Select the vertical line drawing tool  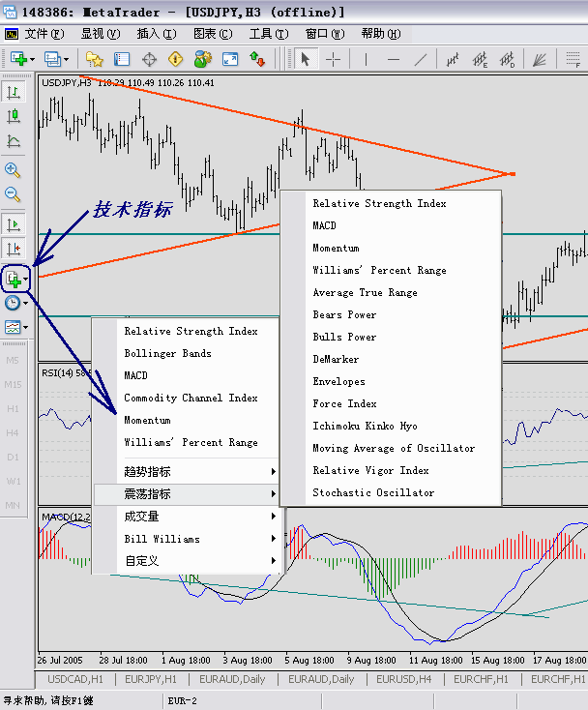pyautogui.click(x=366, y=59)
